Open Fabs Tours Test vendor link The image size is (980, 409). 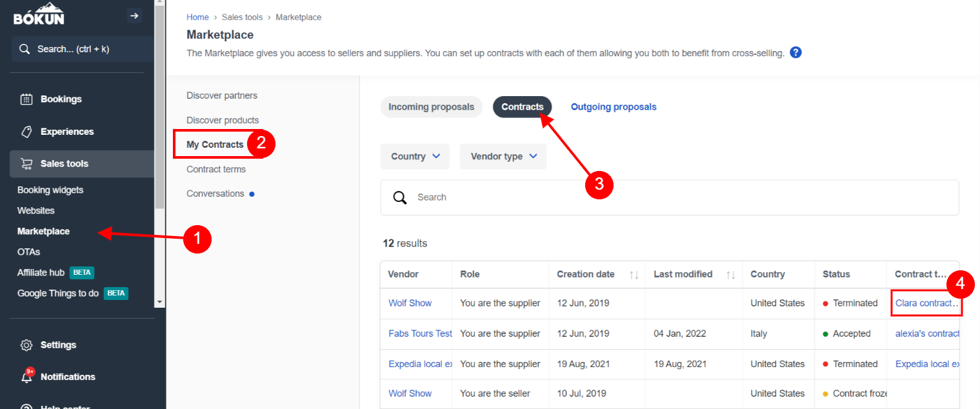point(421,334)
